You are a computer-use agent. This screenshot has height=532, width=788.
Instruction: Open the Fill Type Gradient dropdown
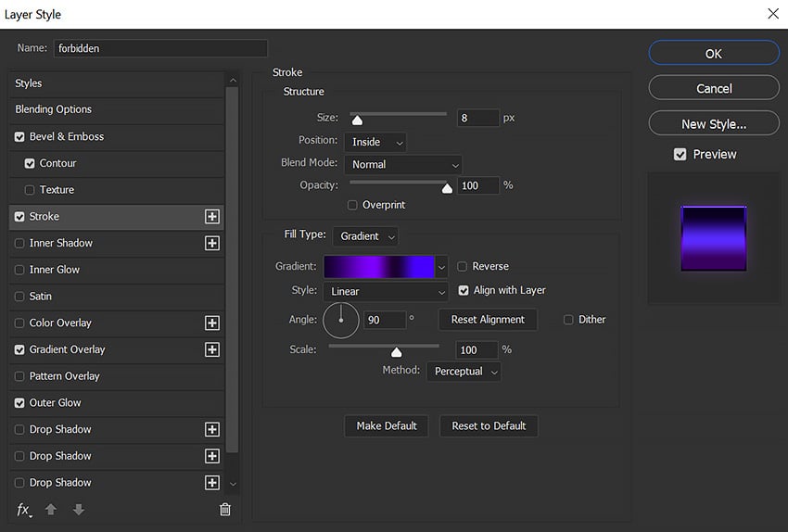[x=365, y=236]
